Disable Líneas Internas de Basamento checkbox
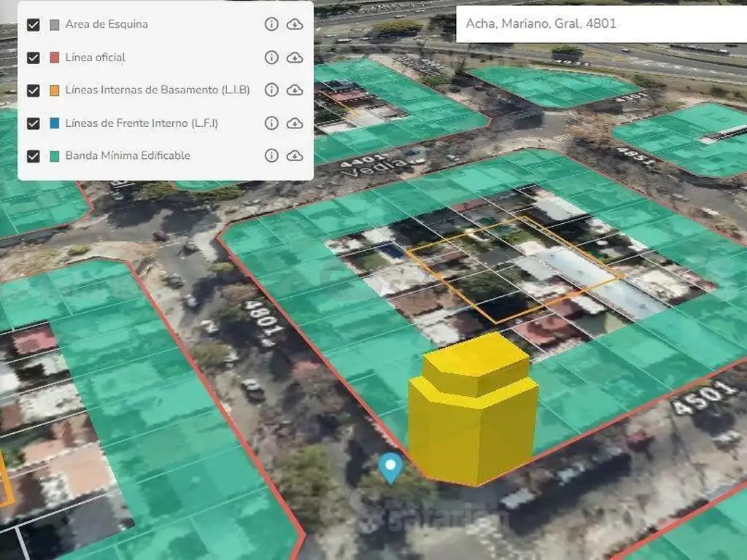Viewport: 747px width, 560px height. [33, 90]
